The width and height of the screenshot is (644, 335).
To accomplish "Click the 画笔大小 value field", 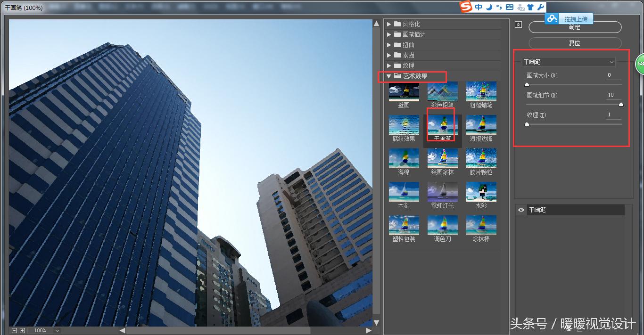I will pos(613,75).
